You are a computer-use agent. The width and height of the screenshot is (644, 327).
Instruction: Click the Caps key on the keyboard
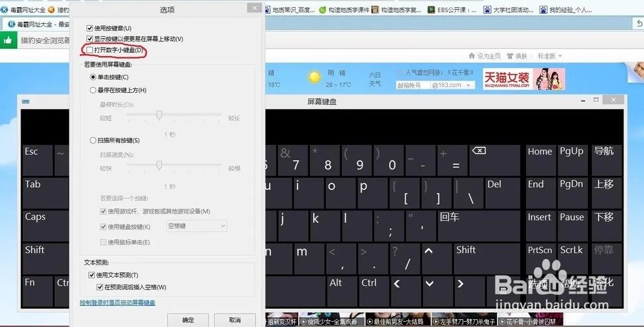coord(45,226)
